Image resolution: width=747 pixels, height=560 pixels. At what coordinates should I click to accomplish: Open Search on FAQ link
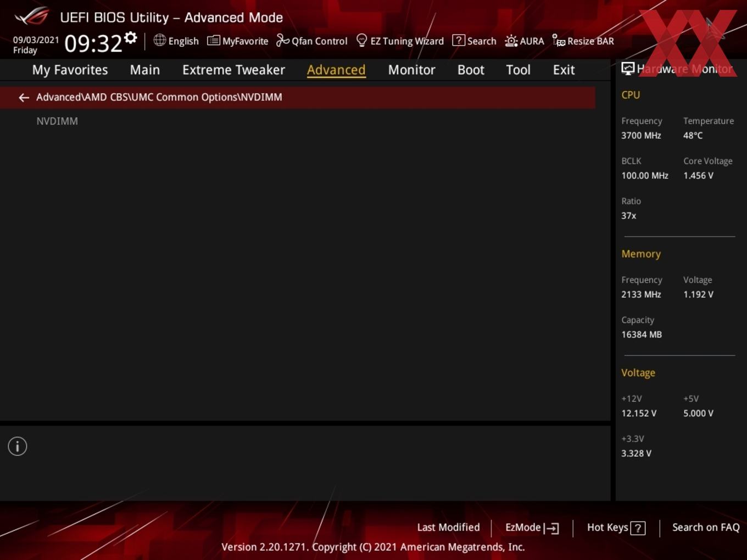[706, 527]
